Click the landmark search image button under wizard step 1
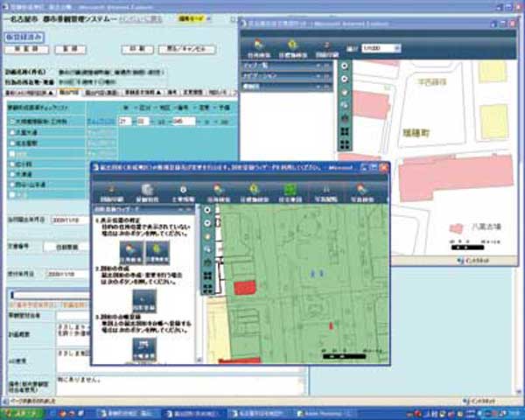Image resolution: width=525 pixels, height=420 pixels. point(157,253)
